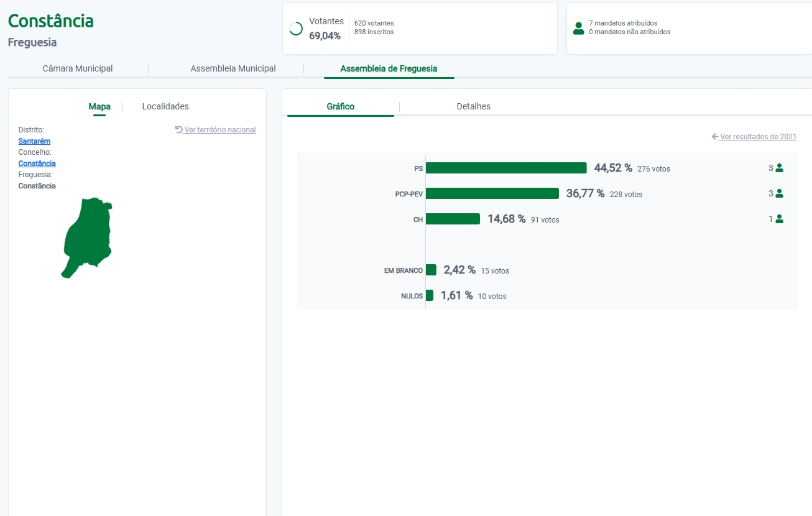Click the undo arrow beside Ver território nacional
812x516 pixels.
point(179,129)
